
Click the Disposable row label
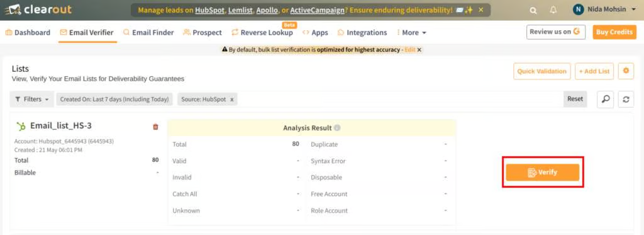click(326, 178)
